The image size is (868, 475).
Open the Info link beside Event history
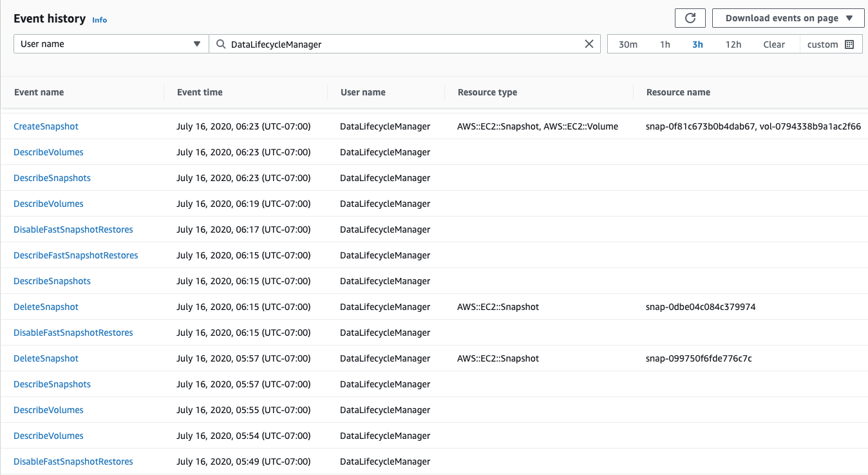pos(100,20)
